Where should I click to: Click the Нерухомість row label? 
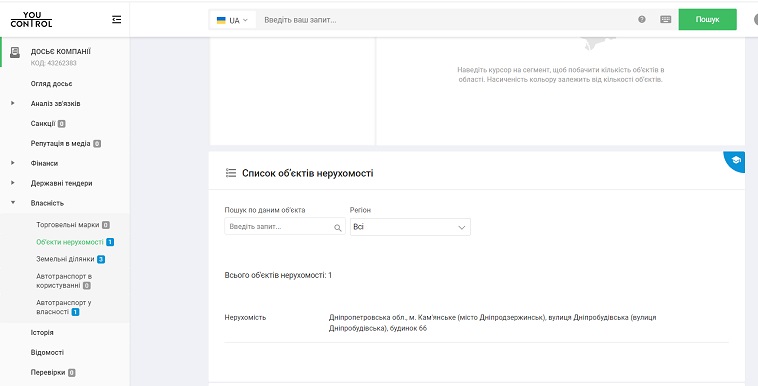[x=245, y=318]
